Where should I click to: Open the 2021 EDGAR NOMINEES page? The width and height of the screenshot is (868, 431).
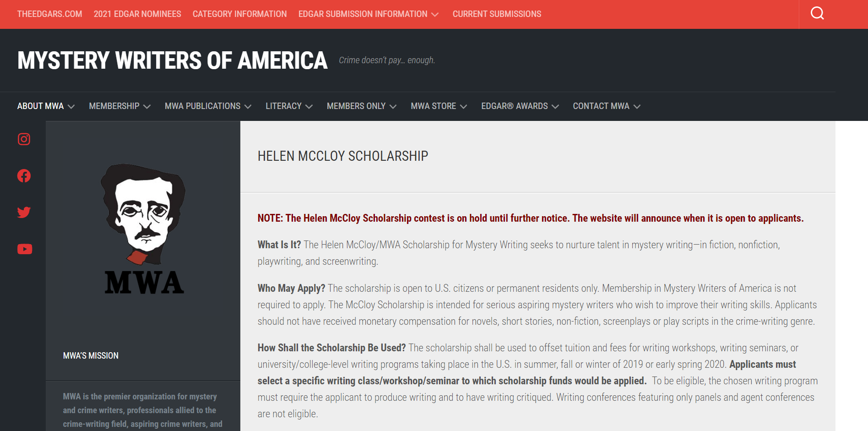pos(137,14)
